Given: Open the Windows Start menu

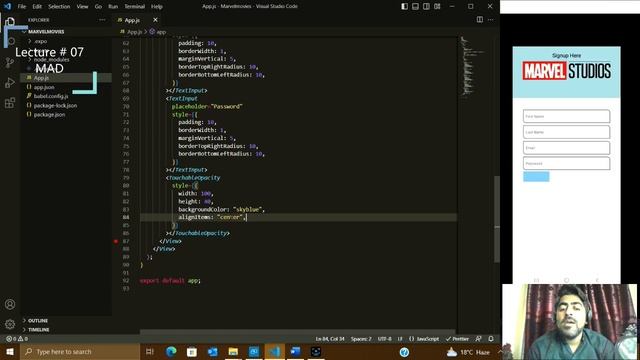Looking at the screenshot, I should pyautogui.click(x=10, y=351).
